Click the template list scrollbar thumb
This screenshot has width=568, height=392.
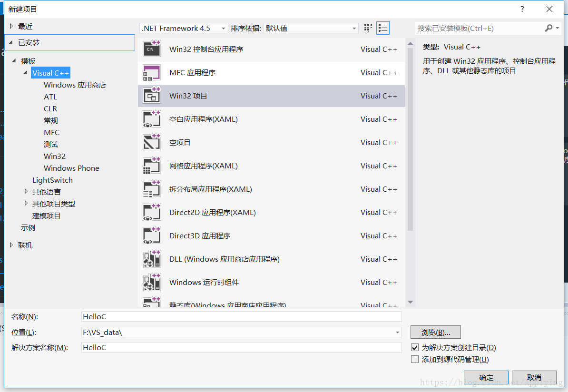[410, 139]
